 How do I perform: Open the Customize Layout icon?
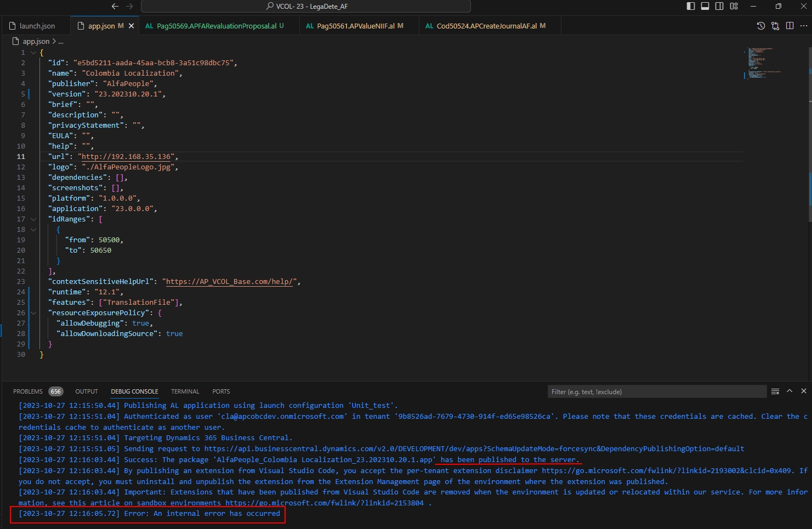pos(734,6)
